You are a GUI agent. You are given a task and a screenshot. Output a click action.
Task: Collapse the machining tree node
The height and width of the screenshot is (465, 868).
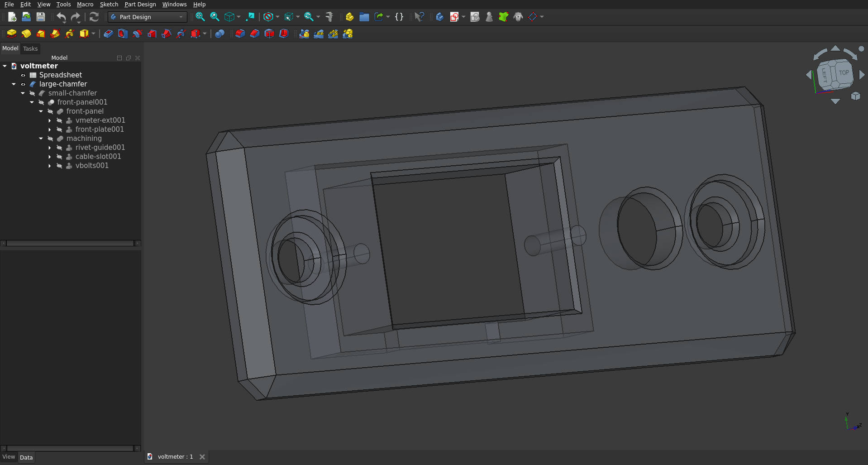click(x=41, y=139)
